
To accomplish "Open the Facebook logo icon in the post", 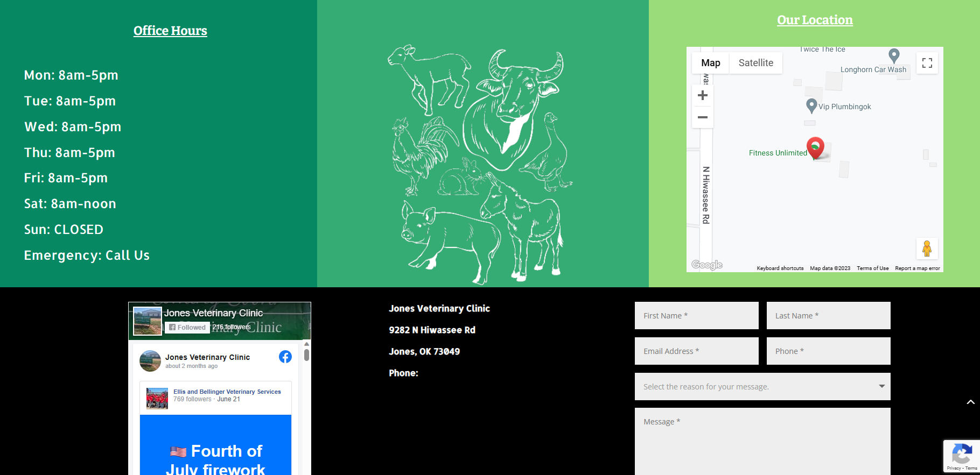I will pyautogui.click(x=285, y=357).
